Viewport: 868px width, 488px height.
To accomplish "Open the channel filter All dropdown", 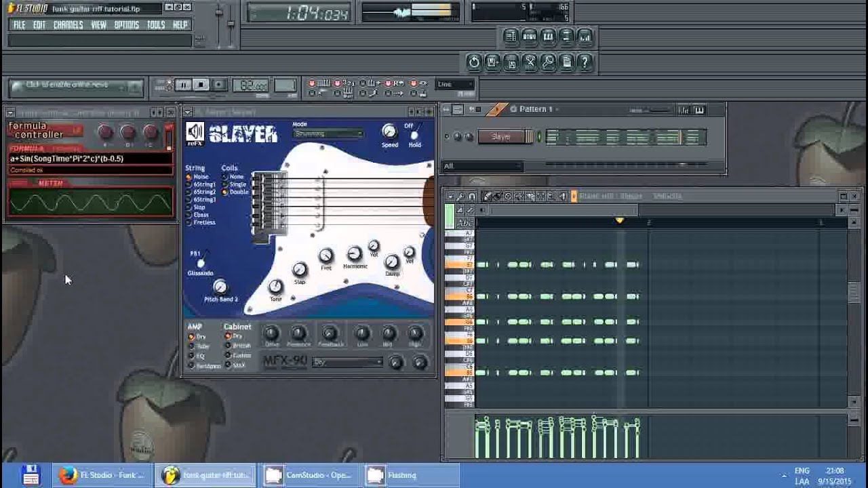I will tap(483, 166).
